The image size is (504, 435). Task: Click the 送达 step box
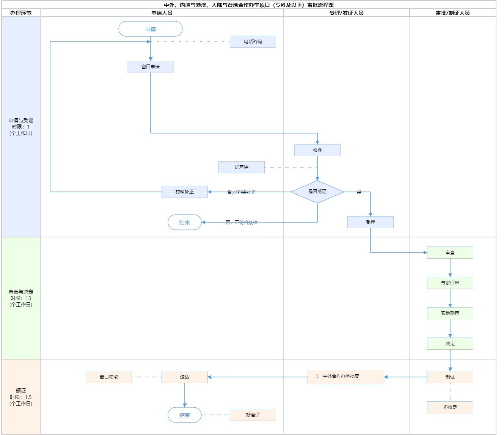tap(185, 377)
